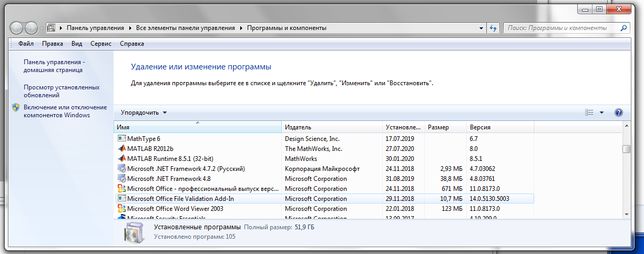Open the Файл menu
This screenshot has height=254, width=644.
pyautogui.click(x=26, y=44)
